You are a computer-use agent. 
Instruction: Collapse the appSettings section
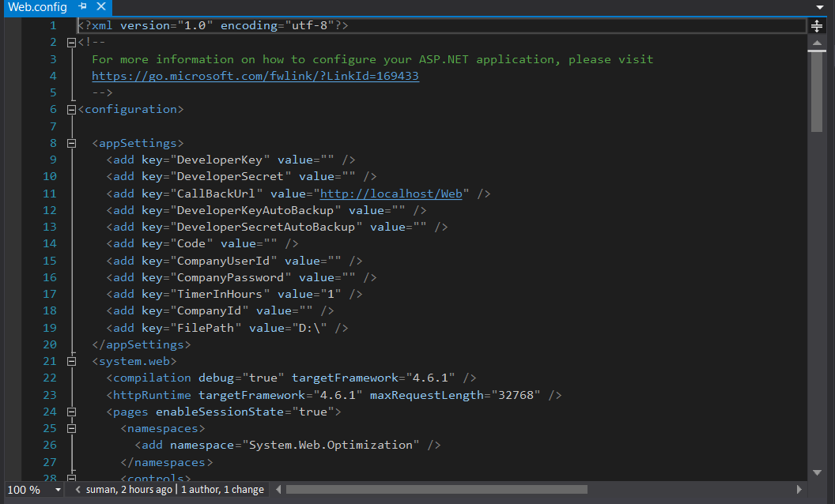72,144
